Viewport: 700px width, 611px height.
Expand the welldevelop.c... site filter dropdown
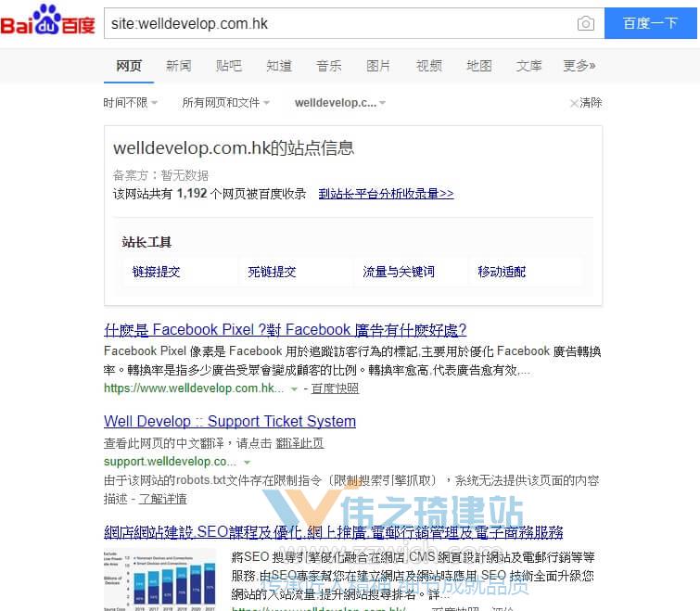340,103
